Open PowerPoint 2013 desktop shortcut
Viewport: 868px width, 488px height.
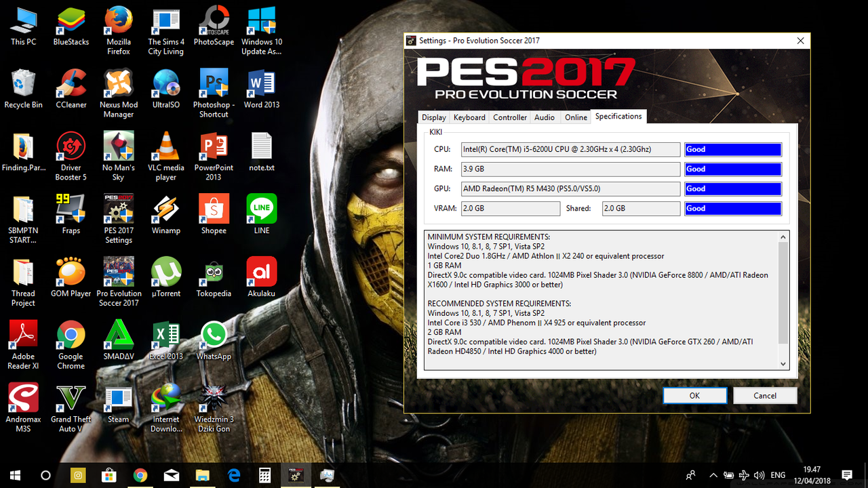[x=214, y=157]
